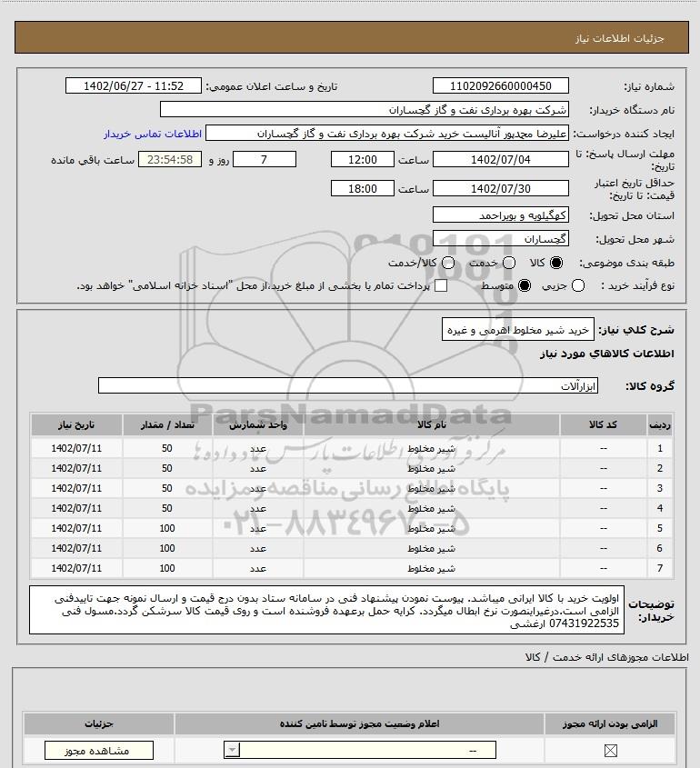
Task: Select the کالا/خدمت radio button
Action: (447, 263)
